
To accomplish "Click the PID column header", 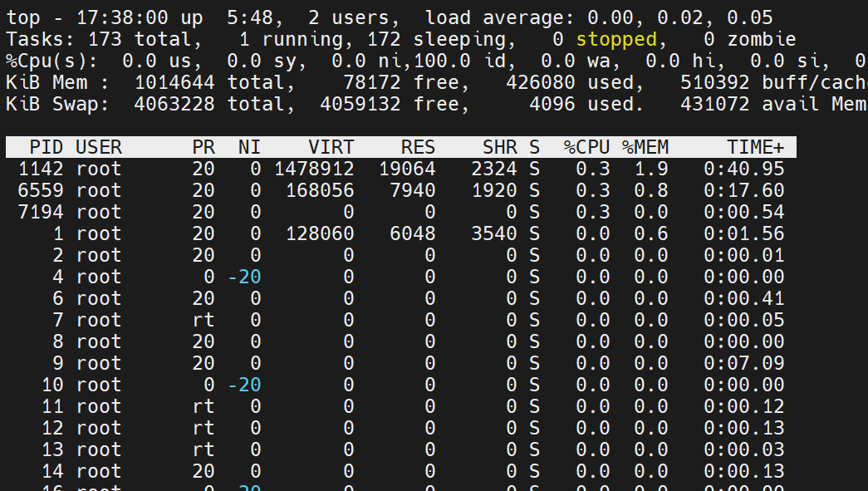I will click(x=46, y=148).
